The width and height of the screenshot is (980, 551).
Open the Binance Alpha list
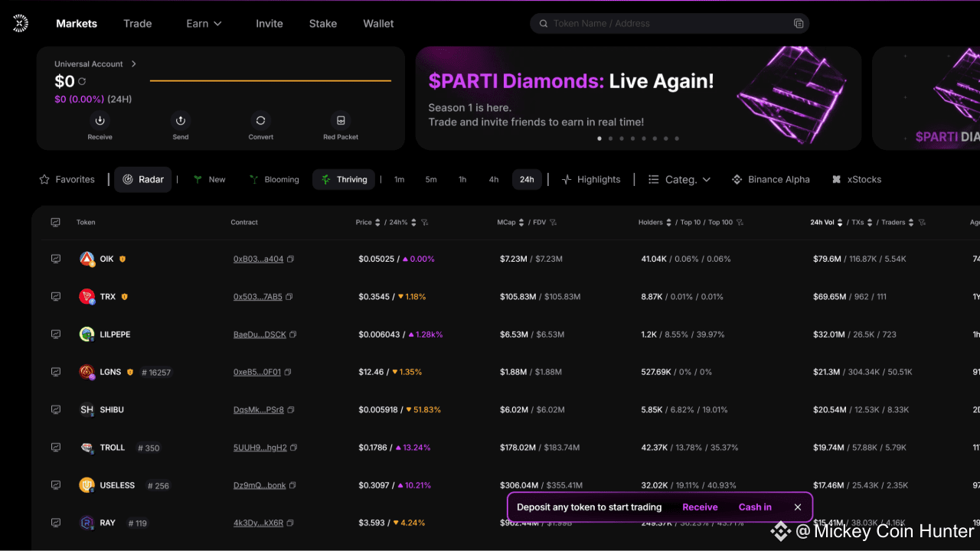(x=771, y=180)
